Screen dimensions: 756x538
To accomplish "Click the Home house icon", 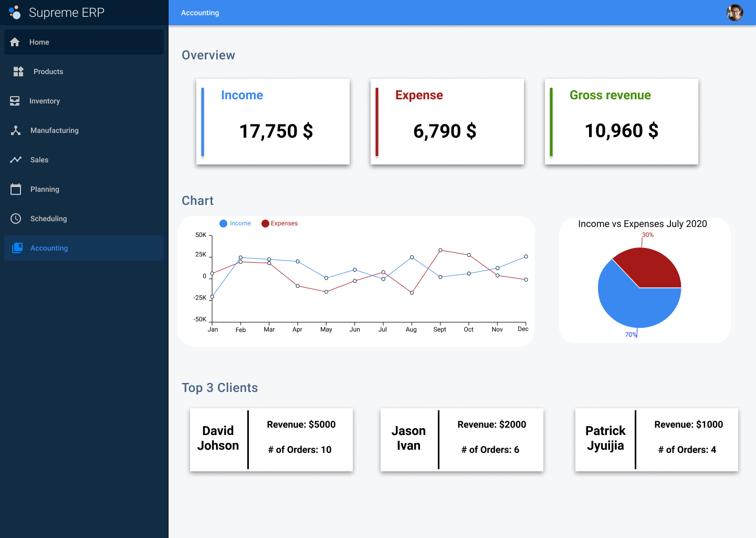I will (x=15, y=42).
